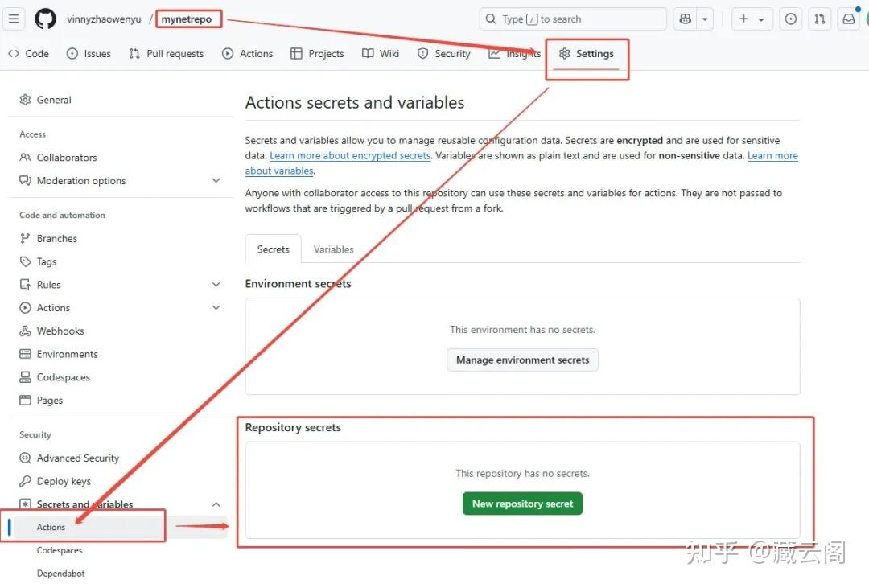Viewport: 869px width, 588px height.
Task: Open the Copilot chat icon near search
Action: 684,19
